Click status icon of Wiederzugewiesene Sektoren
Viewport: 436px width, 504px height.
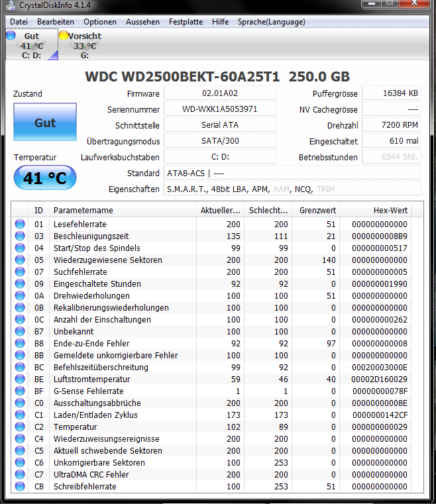tap(20, 260)
